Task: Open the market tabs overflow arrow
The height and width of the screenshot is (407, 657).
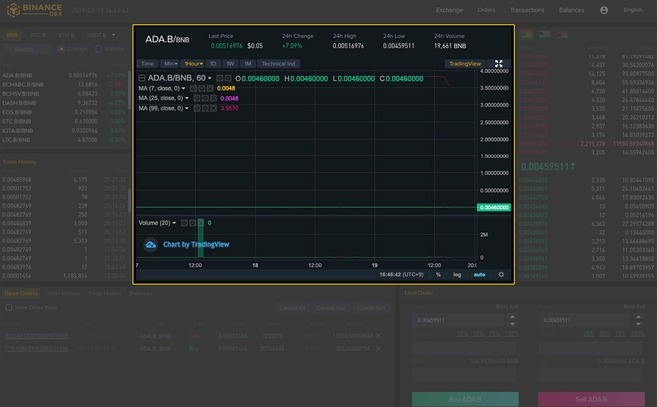Action: coord(114,35)
